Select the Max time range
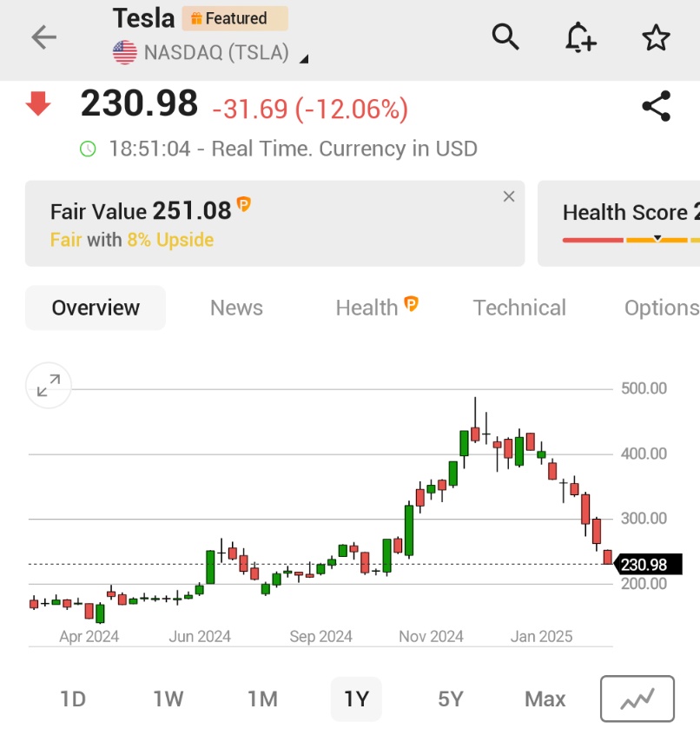 click(x=545, y=699)
